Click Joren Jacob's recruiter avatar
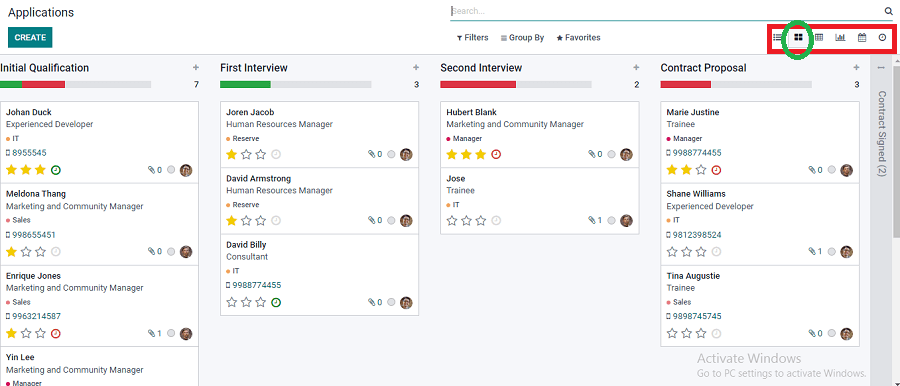 click(x=406, y=155)
